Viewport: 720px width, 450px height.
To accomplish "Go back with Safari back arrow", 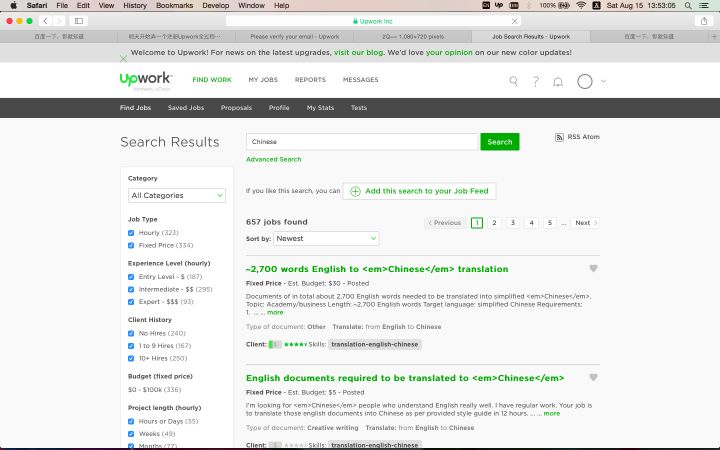I will (x=45, y=21).
